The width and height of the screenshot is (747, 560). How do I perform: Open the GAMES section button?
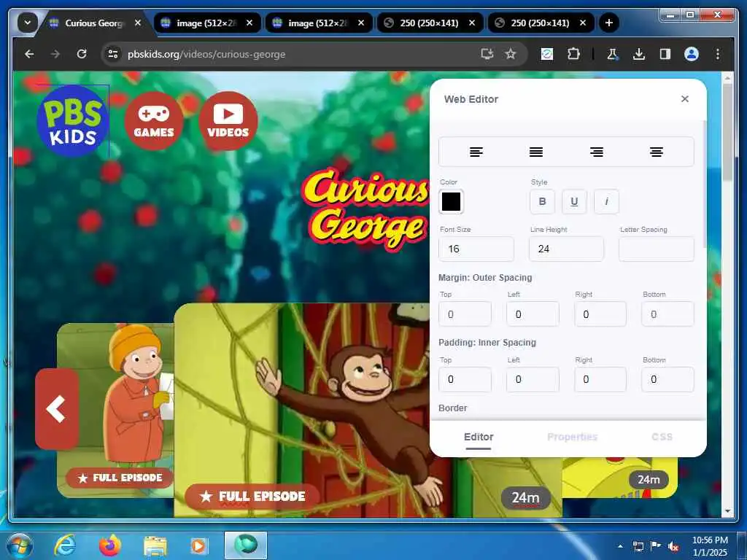click(x=153, y=121)
